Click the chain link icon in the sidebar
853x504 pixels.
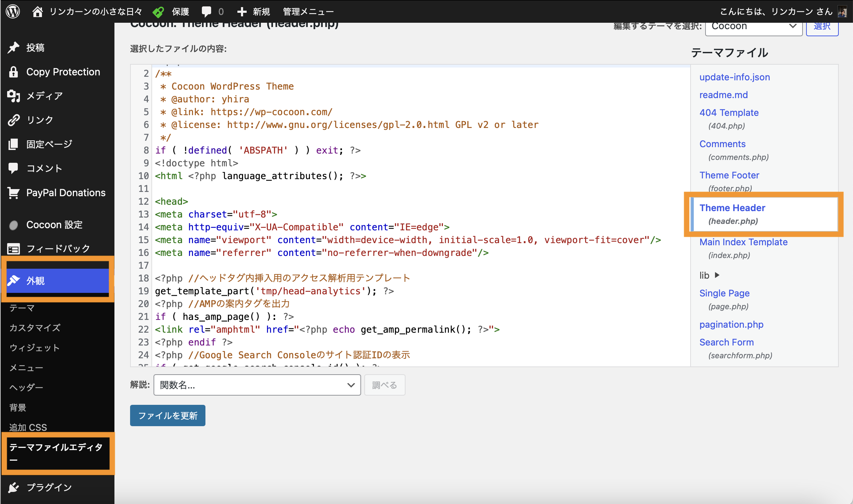pyautogui.click(x=14, y=120)
